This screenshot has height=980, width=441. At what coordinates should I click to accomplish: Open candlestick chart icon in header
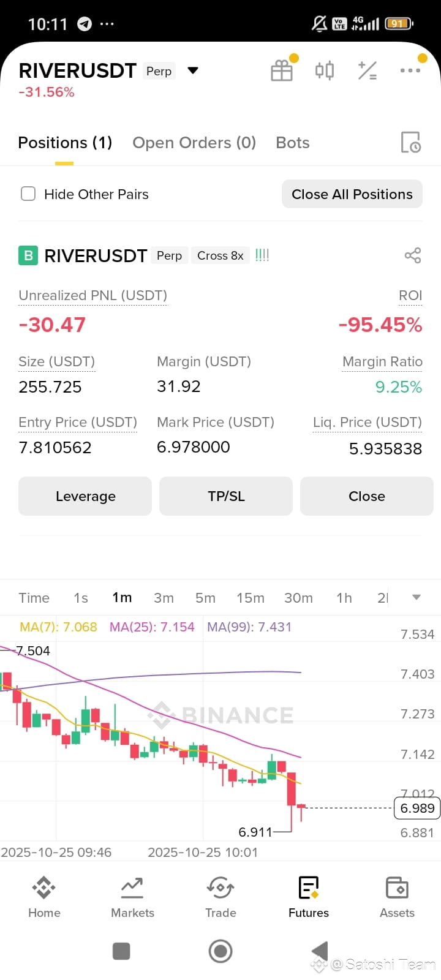pyautogui.click(x=325, y=70)
